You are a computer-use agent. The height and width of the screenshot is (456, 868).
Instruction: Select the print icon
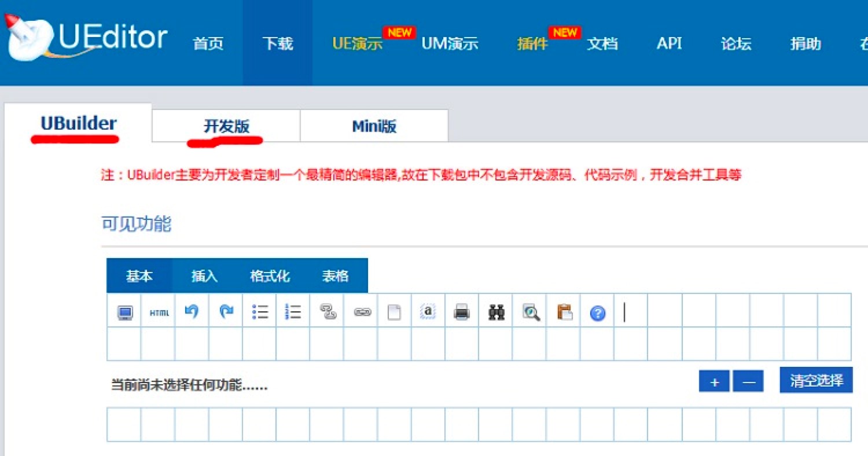461,311
